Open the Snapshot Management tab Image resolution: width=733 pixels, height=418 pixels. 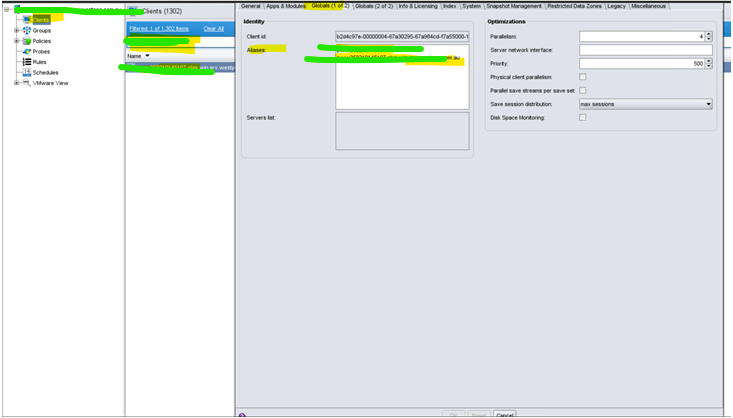(514, 6)
